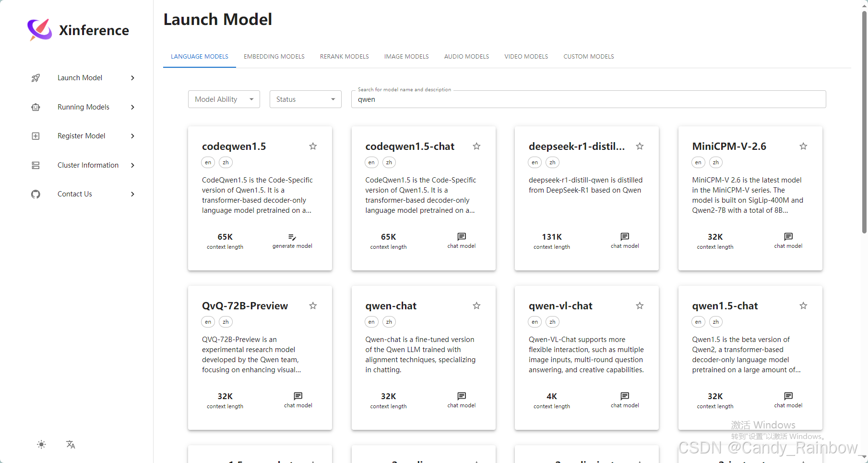868x463 pixels.
Task: Click the zh tag on qwen-chat card
Action: tap(389, 322)
